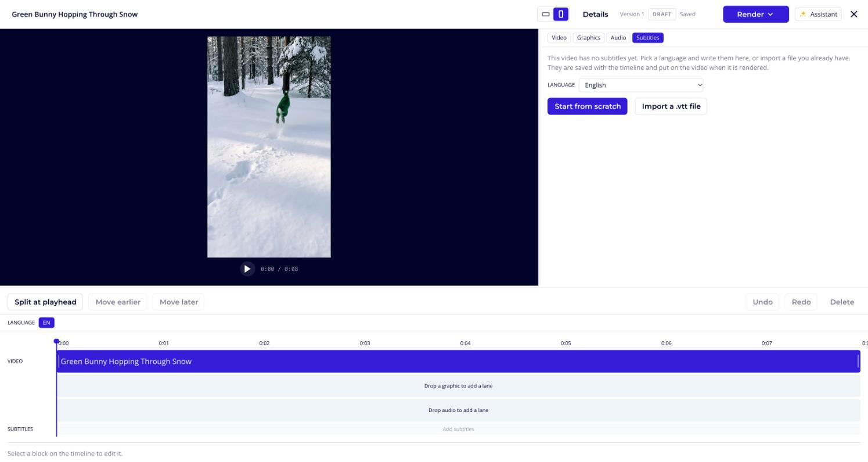The image size is (868, 462).
Task: Click the 0:06 mark on the ruler
Action: (666, 343)
